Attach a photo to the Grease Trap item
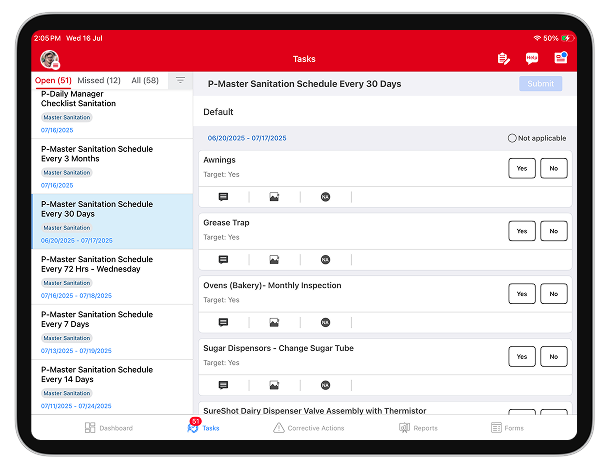Image resolution: width=608 pixels, height=470 pixels. pos(274,260)
